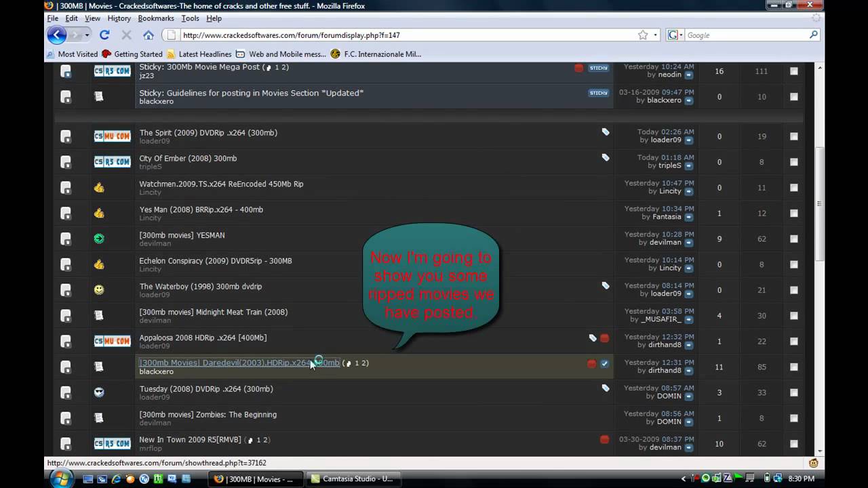Open the Tools menu

click(190, 18)
